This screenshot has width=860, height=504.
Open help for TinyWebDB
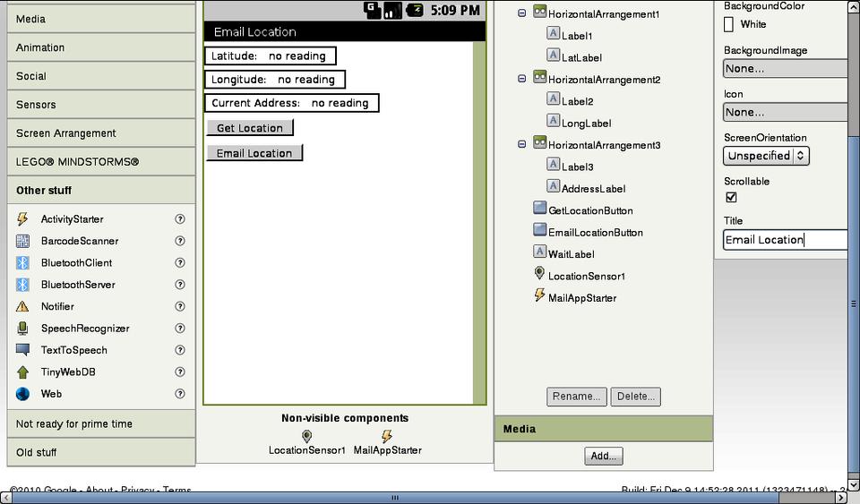coord(180,372)
